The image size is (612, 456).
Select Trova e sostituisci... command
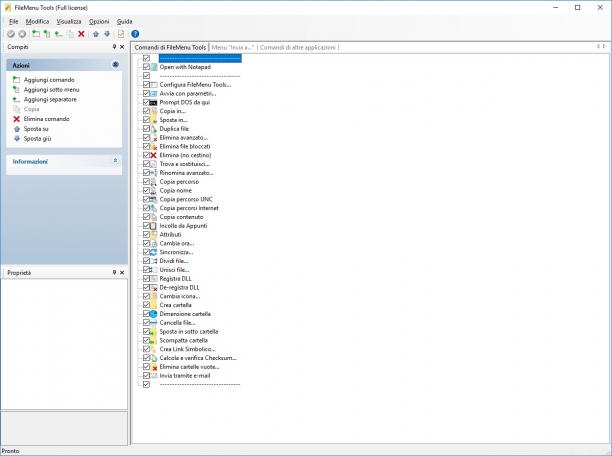pos(185,164)
